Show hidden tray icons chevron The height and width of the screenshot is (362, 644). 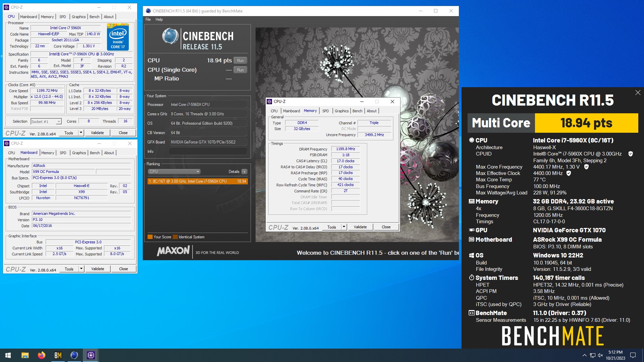585,355
